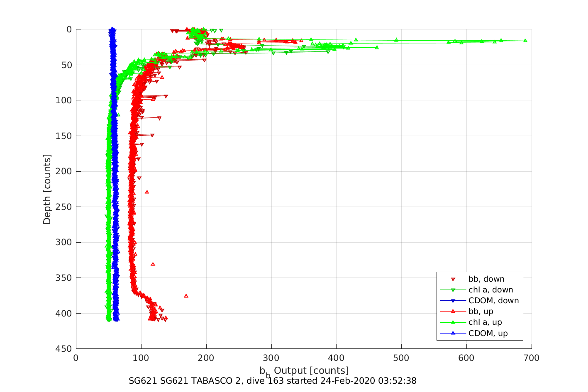Viewport: 588px width, 392px height.
Task: Click the y-axis tick label 250
Action: tap(63, 207)
